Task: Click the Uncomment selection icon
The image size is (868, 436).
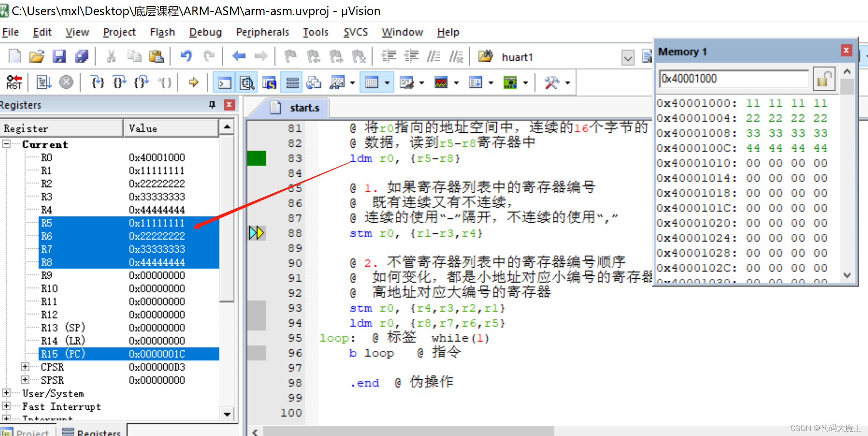Action: [456, 56]
